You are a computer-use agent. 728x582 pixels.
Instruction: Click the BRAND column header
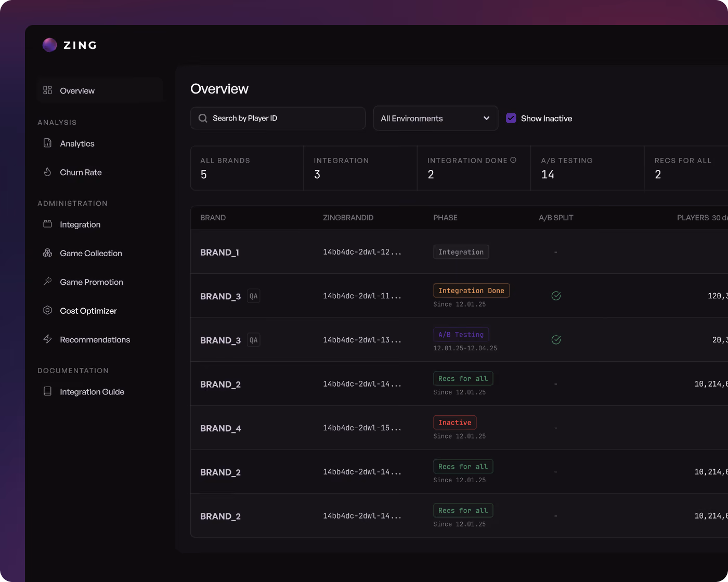[x=213, y=218]
